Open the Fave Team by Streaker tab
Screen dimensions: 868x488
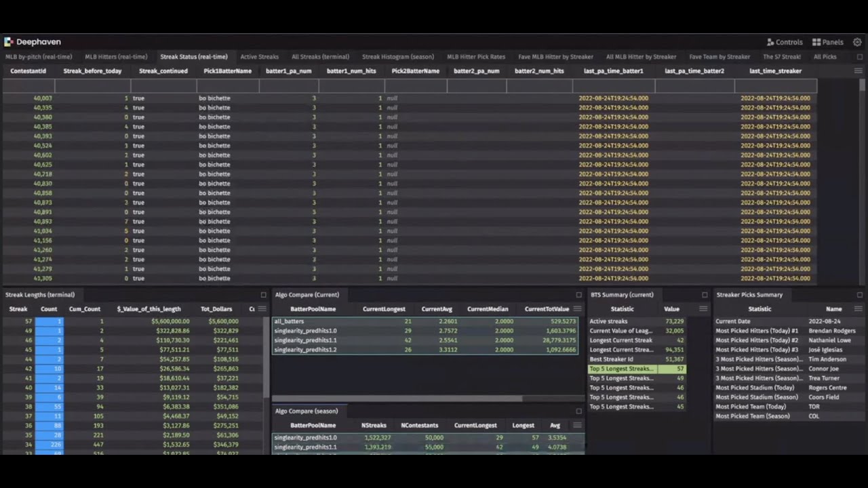coord(719,57)
